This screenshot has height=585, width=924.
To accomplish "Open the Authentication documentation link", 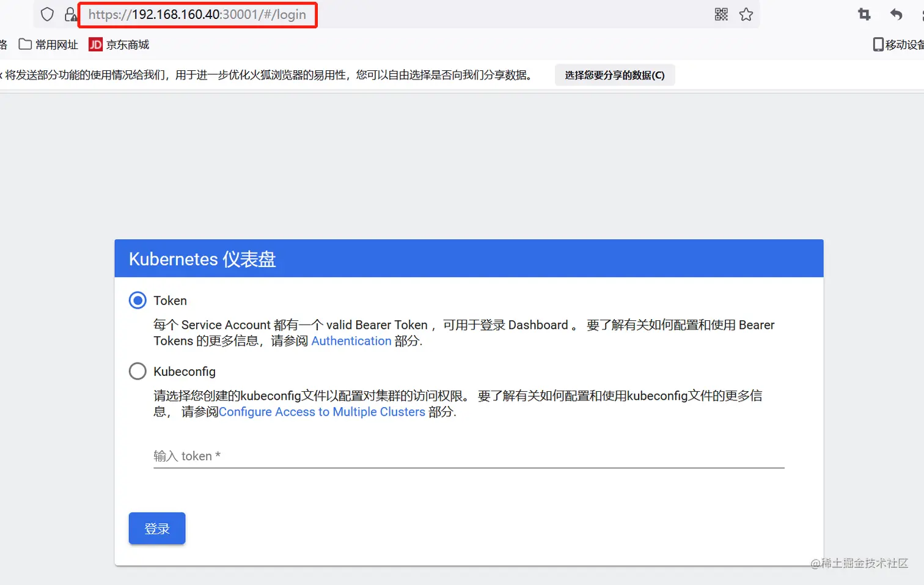I will coord(351,341).
